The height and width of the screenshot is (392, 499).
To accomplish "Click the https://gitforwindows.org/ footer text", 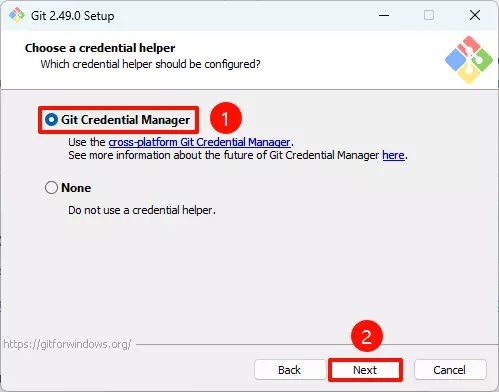I will pyautogui.click(x=67, y=344).
